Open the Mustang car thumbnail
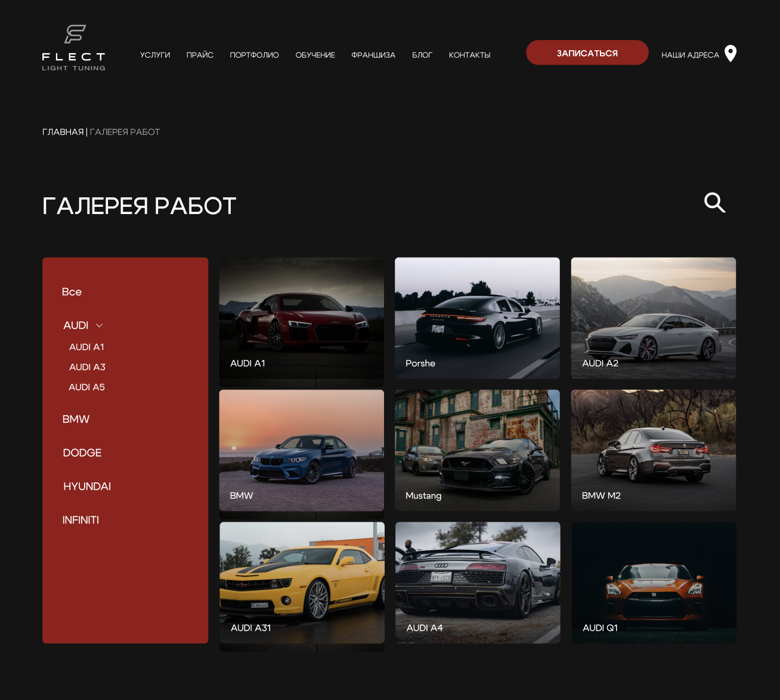Viewport: 780px width, 700px height. coord(477,450)
